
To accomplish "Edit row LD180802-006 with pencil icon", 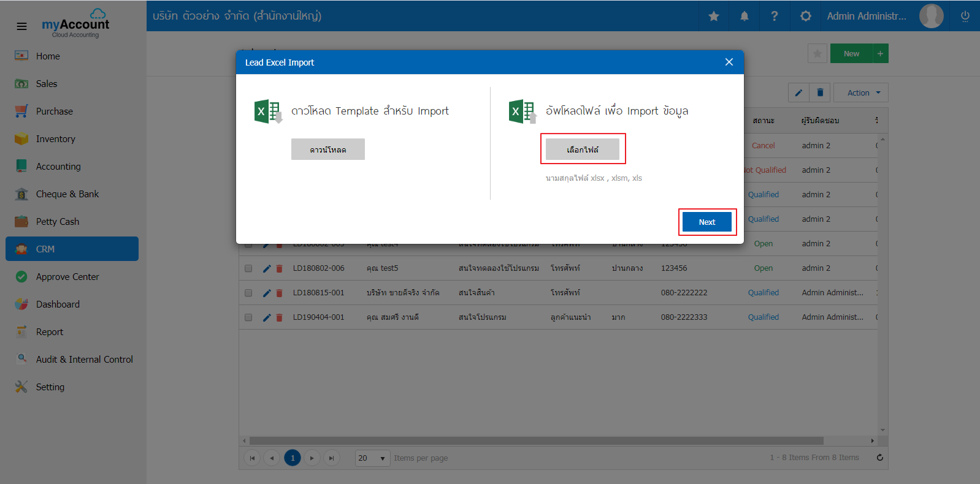I will pos(266,268).
